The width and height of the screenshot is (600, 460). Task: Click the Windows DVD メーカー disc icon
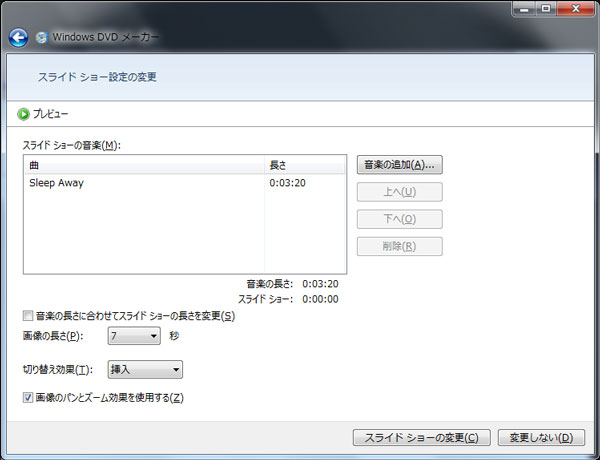click(41, 37)
